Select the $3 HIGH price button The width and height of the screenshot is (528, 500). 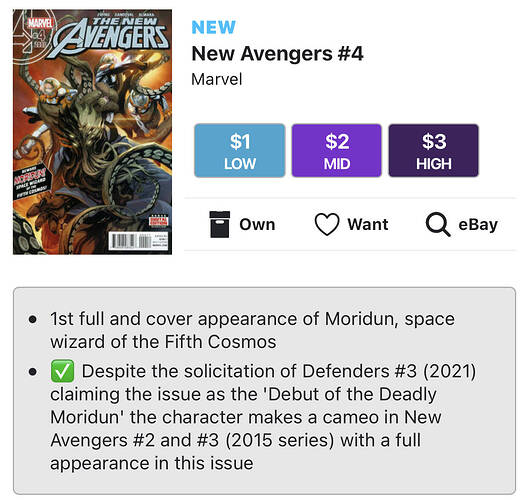click(434, 151)
